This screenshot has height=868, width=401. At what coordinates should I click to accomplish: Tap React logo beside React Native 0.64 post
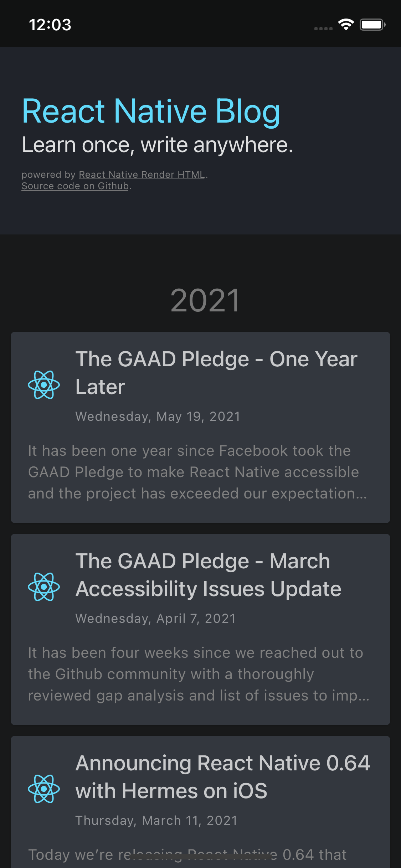44,789
